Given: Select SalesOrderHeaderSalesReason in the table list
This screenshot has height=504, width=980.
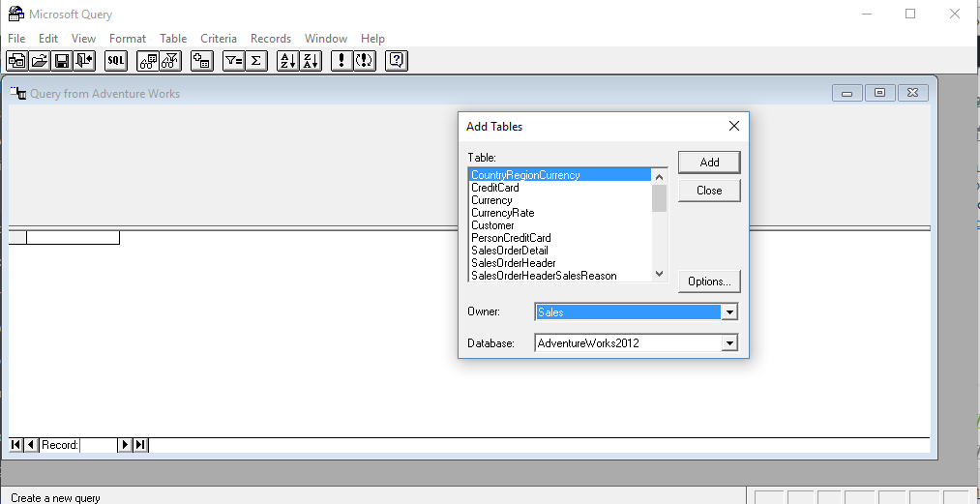Looking at the screenshot, I should (560, 275).
